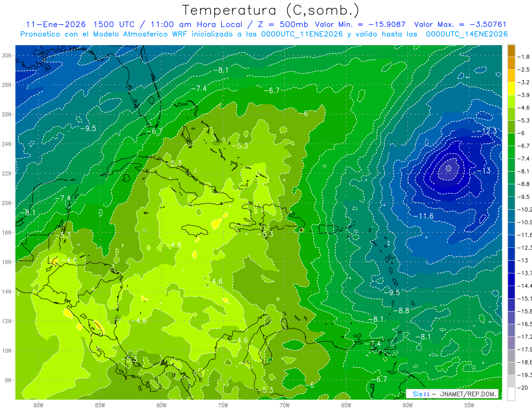The image size is (532, 411).
Task: Click the "Z = 500mb" level text
Action: click(282, 24)
